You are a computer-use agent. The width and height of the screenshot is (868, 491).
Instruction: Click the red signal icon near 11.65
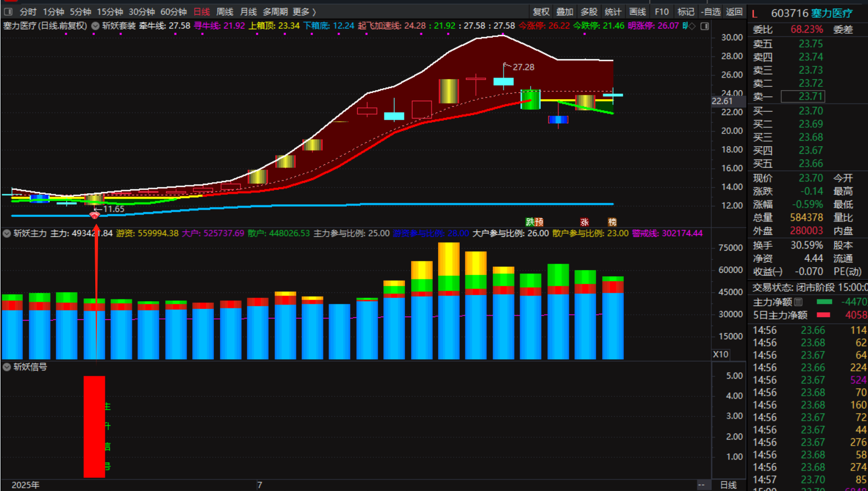point(95,215)
